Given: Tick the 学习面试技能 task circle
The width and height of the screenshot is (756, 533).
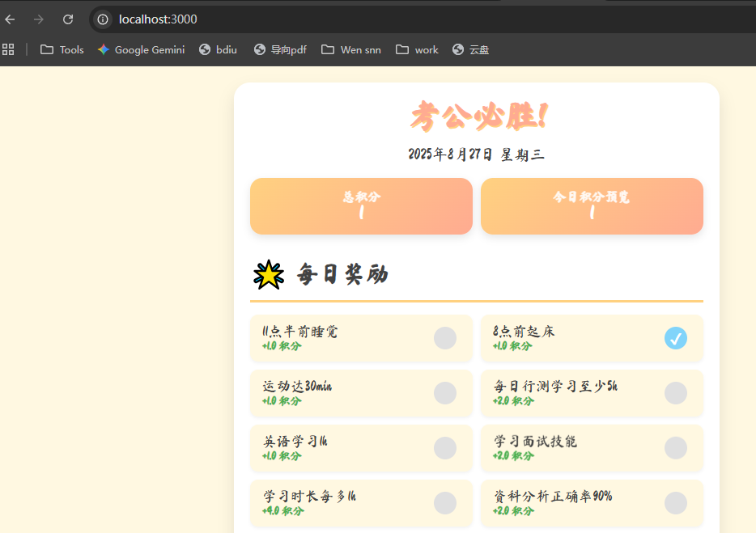Looking at the screenshot, I should [x=676, y=448].
